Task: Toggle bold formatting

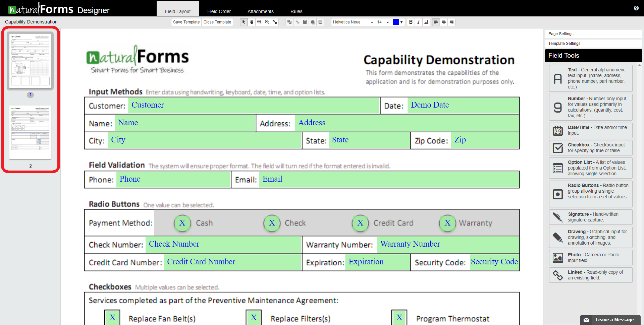Action: click(411, 22)
